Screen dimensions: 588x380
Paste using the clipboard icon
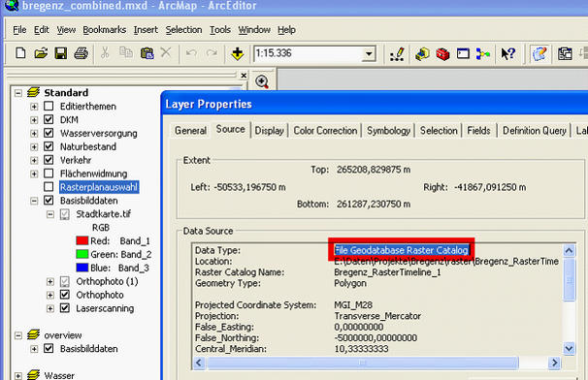coord(147,53)
